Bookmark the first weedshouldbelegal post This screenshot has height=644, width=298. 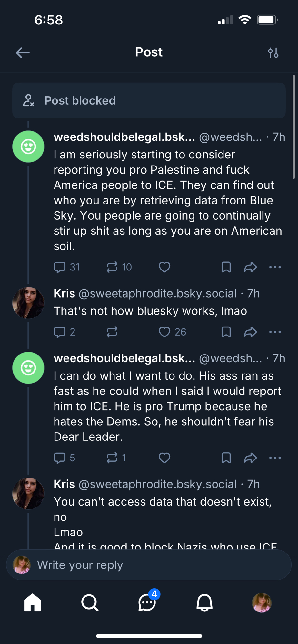pyautogui.click(x=226, y=267)
